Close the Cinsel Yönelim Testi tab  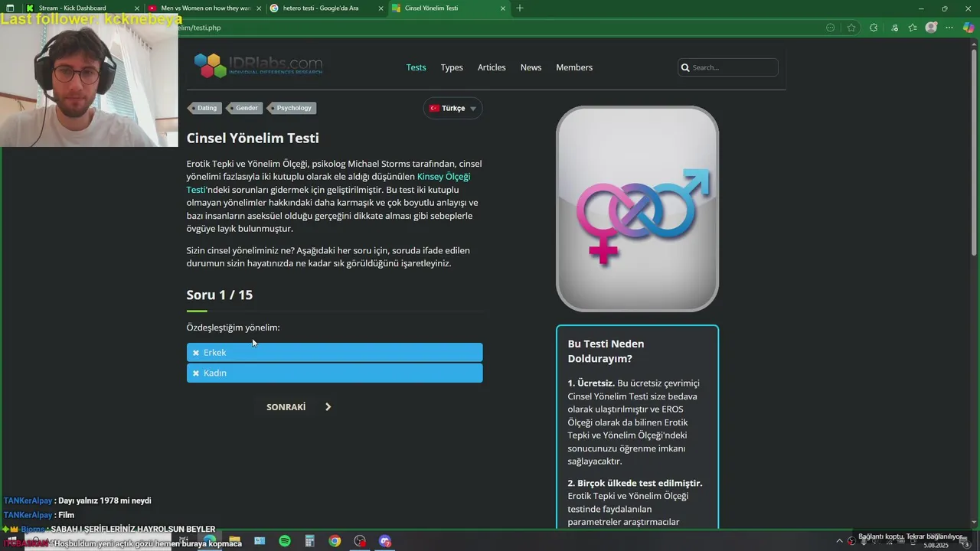pos(503,8)
